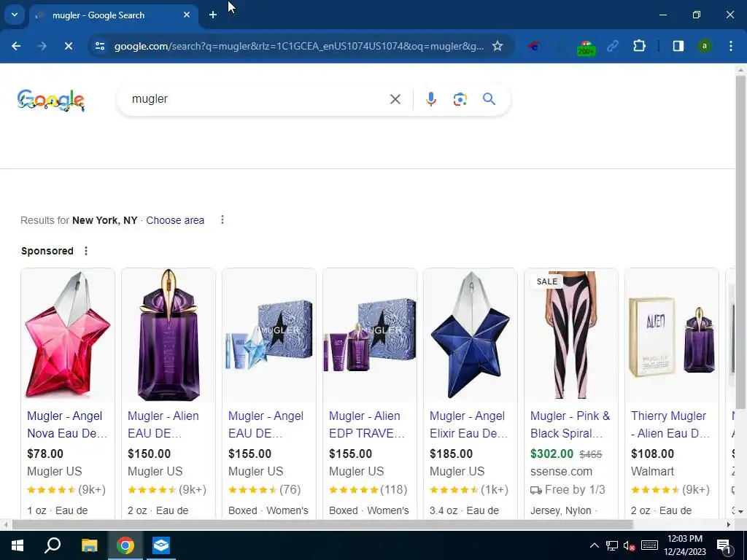Start voice search with microphone

tap(430, 99)
